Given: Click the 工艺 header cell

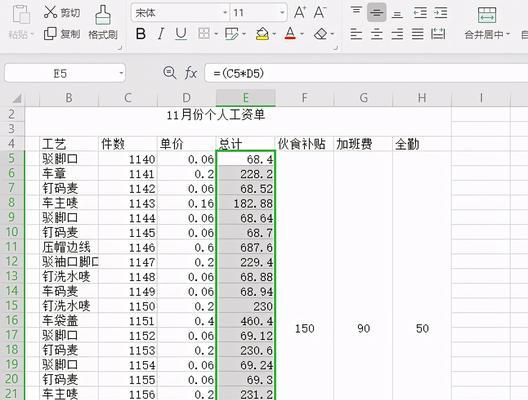Looking at the screenshot, I should 69,144.
